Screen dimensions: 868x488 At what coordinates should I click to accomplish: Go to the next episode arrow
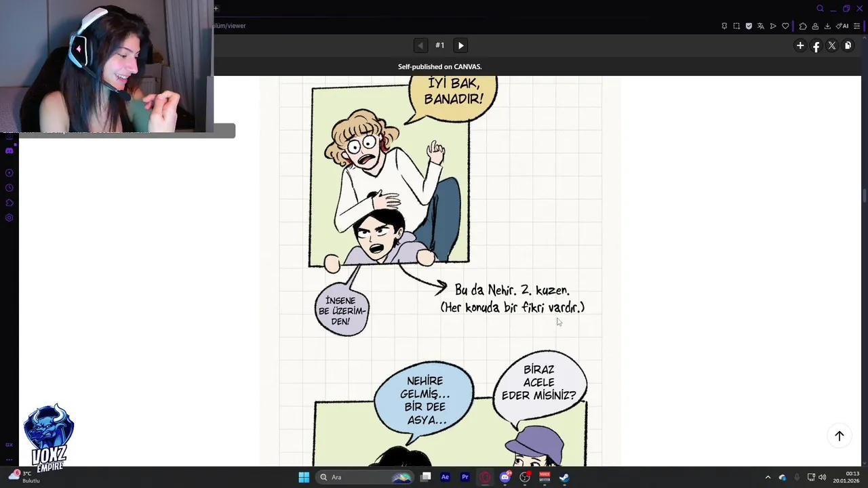(460, 45)
